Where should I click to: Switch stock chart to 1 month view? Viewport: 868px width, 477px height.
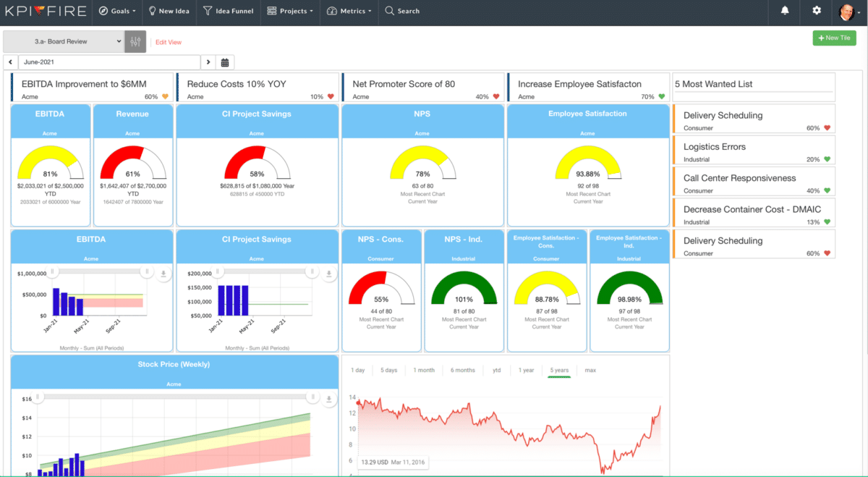coord(423,370)
